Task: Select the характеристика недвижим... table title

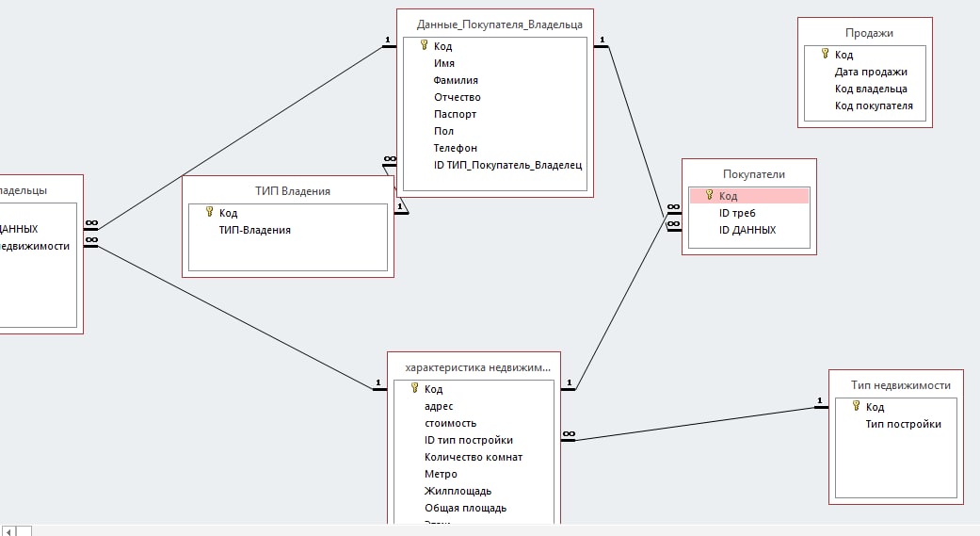Action: coord(477,367)
